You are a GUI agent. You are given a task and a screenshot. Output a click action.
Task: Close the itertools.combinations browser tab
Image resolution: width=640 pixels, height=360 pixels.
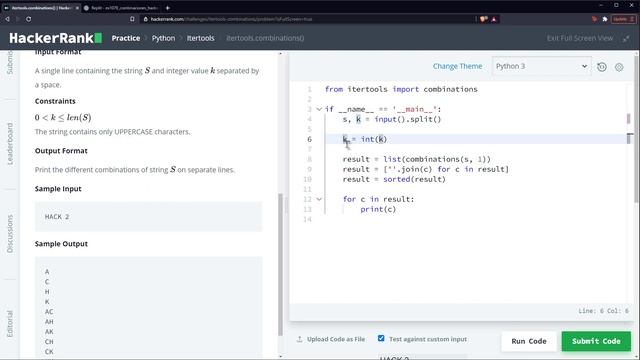77,8
